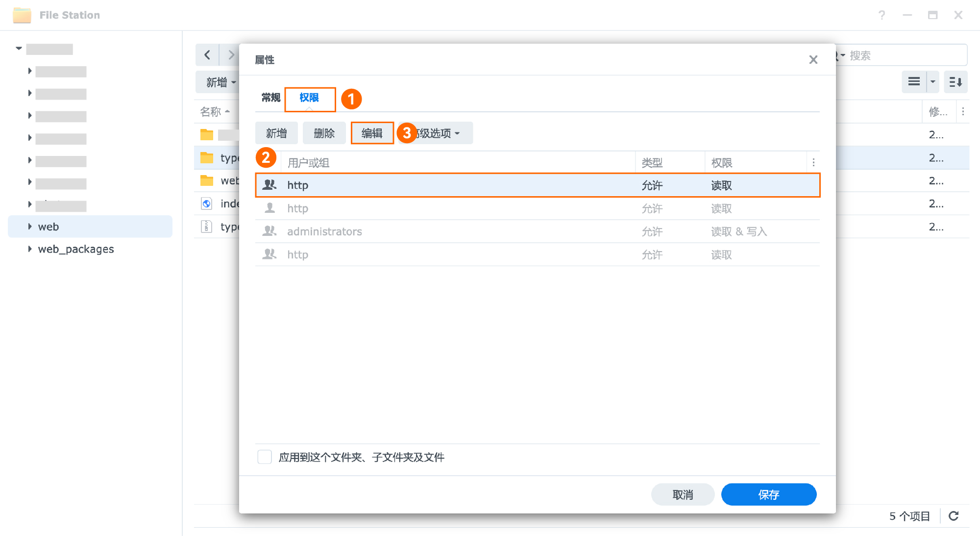This screenshot has width=980, height=536.
Task: Check apply to subfolders and files checkbox
Action: tap(265, 457)
